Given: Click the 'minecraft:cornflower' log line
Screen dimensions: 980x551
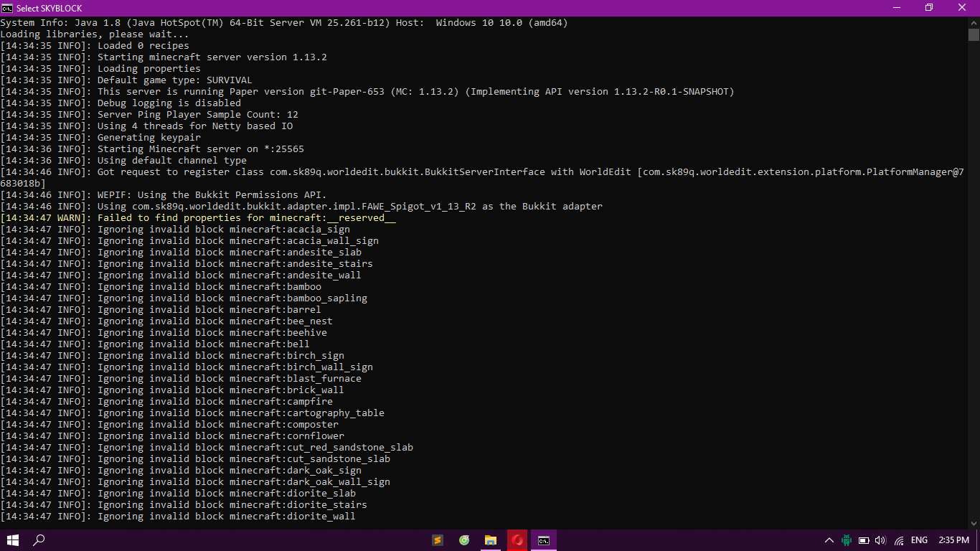Looking at the screenshot, I should (x=172, y=436).
